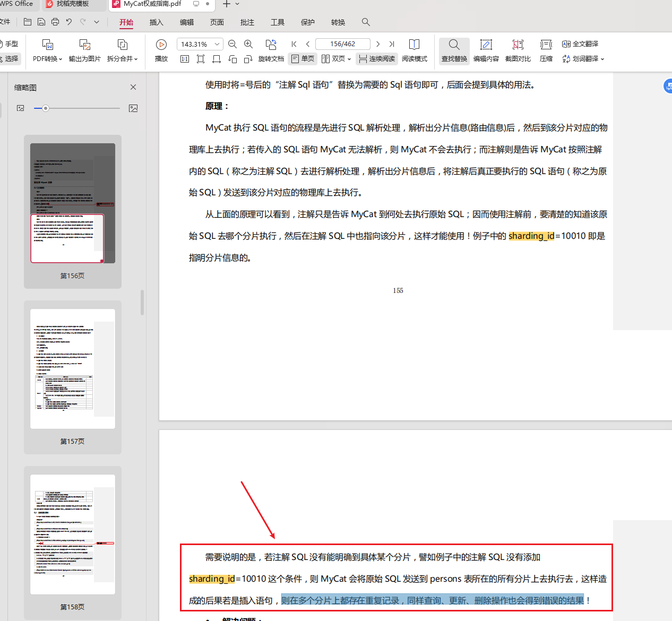The image size is (672, 621).
Task: Click the next page navigation arrow
Action: pos(377,44)
